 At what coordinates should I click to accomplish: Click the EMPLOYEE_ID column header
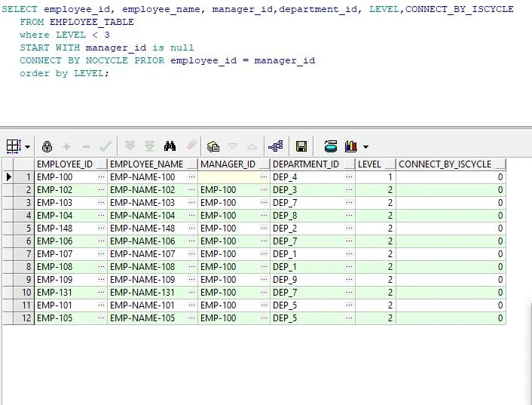point(65,164)
